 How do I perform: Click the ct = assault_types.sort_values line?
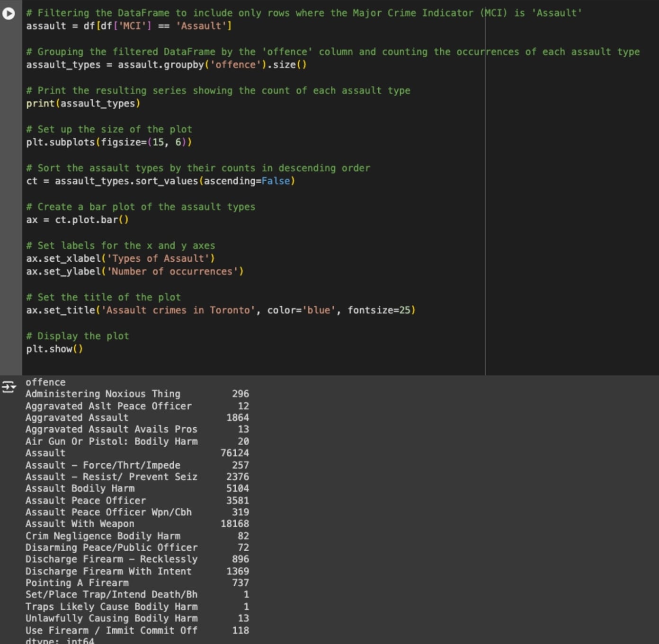pos(160,181)
